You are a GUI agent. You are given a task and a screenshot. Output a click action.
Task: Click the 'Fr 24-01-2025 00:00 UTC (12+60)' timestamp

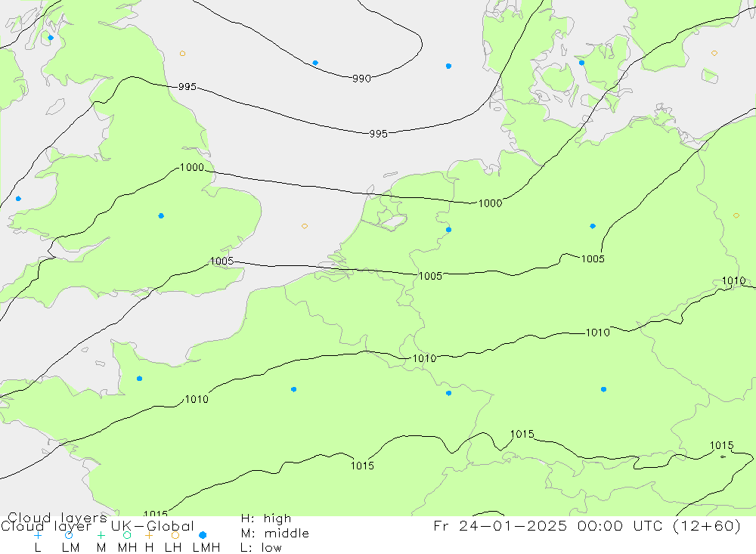(587, 525)
